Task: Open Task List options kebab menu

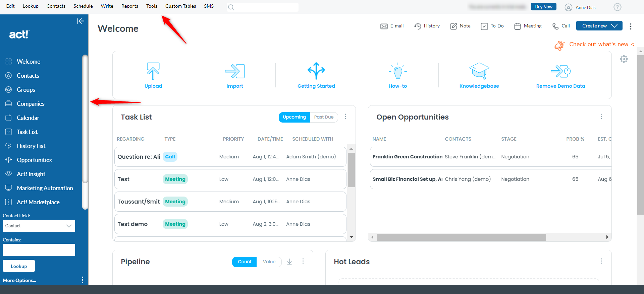Action: click(346, 117)
